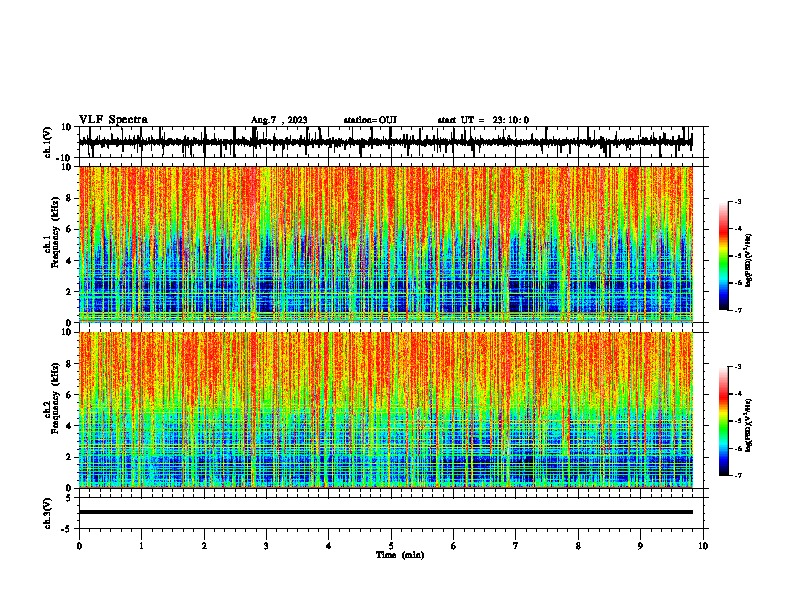
Task: Click the time axis tick label "1"
Action: point(141,546)
